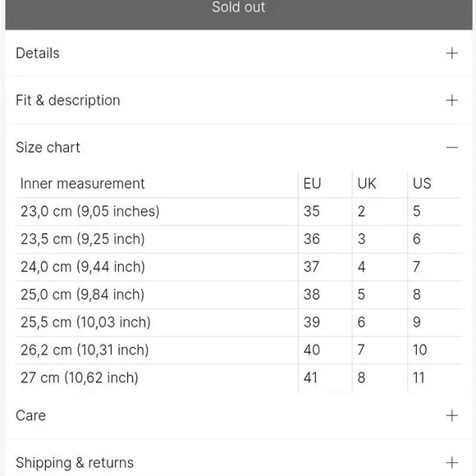Viewport: 476px width, 476px height.
Task: Expand the Details section plus icon
Action: tap(451, 53)
